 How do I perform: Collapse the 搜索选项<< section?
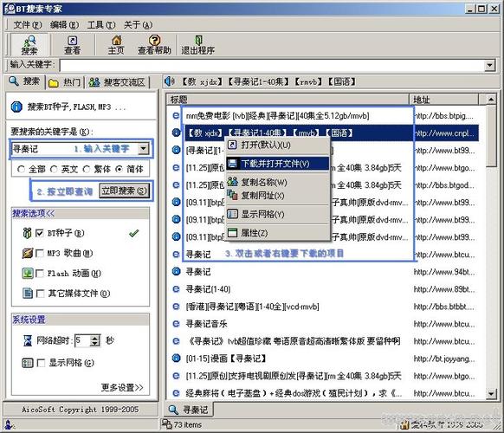coord(33,213)
